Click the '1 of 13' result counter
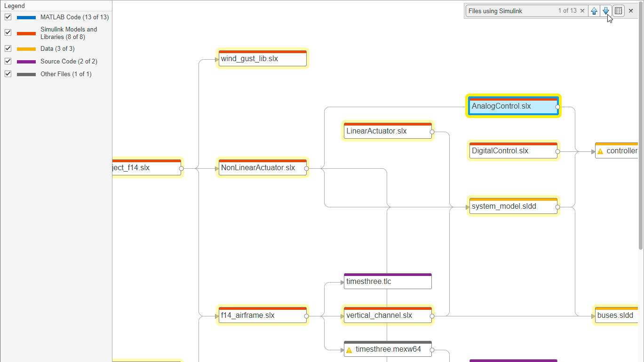This screenshot has height=362, width=644. click(567, 11)
